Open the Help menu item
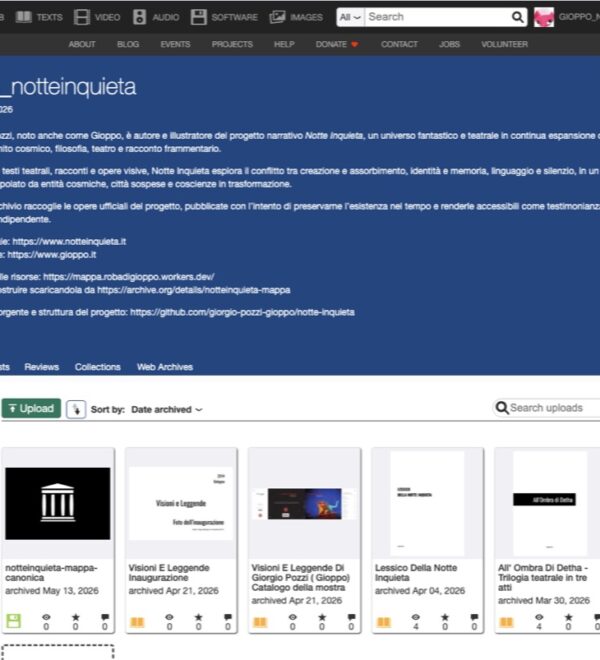 pyautogui.click(x=284, y=44)
